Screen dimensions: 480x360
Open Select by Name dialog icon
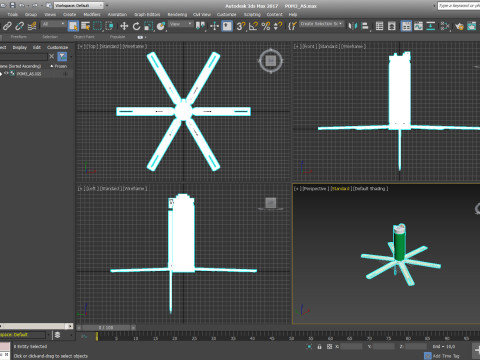coord(85,26)
